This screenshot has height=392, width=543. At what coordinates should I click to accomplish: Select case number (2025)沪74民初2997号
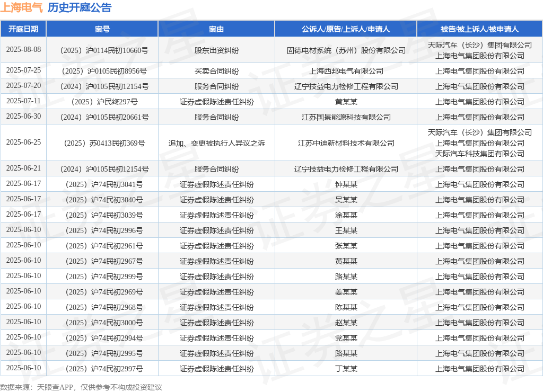pyautogui.click(x=104, y=369)
